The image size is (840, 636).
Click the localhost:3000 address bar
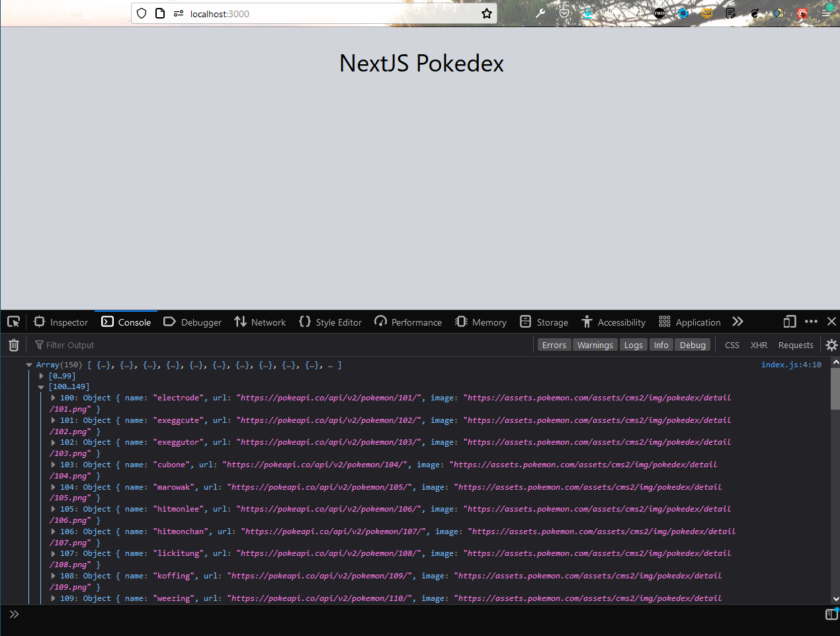pyautogui.click(x=314, y=13)
